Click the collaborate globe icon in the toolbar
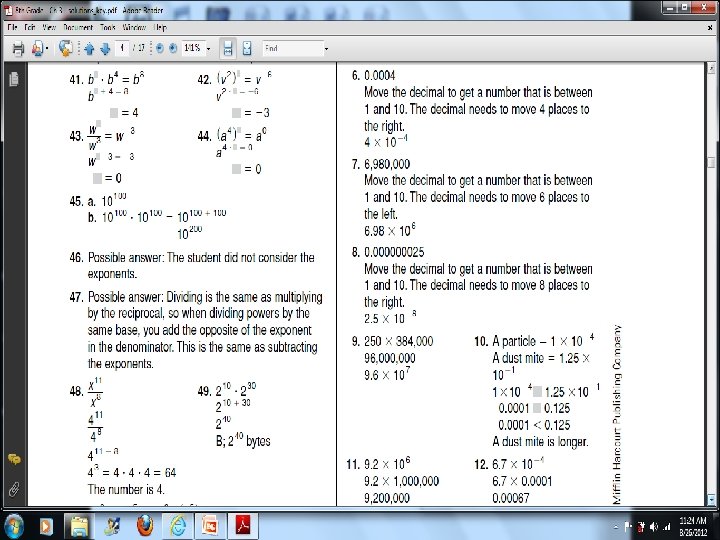The width and height of the screenshot is (720, 540). (x=66, y=48)
